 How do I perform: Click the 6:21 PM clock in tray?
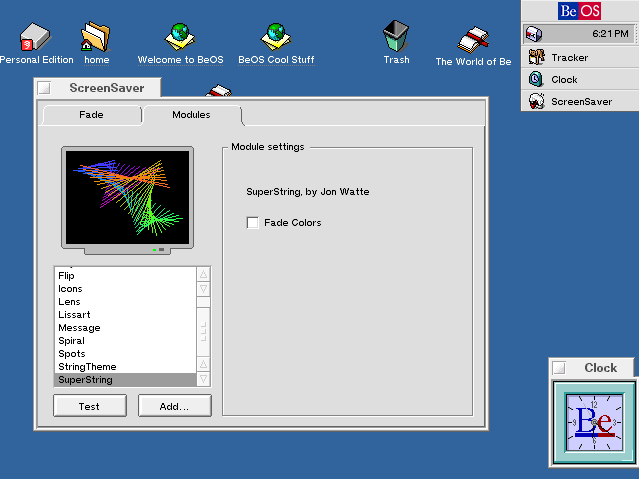[610, 34]
